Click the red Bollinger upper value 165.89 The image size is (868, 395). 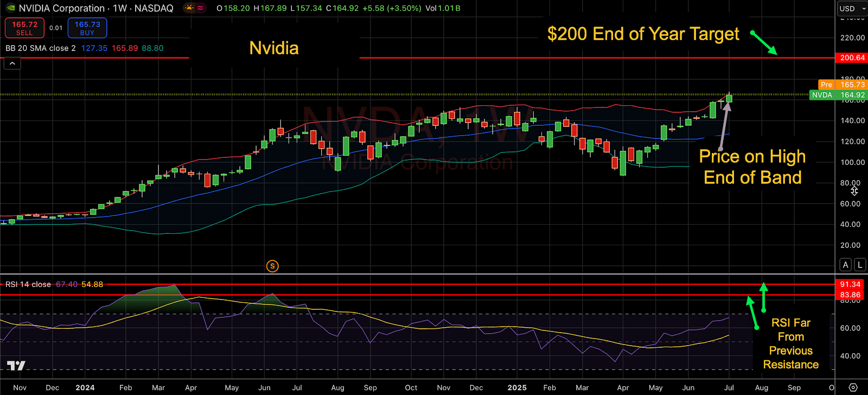point(125,48)
